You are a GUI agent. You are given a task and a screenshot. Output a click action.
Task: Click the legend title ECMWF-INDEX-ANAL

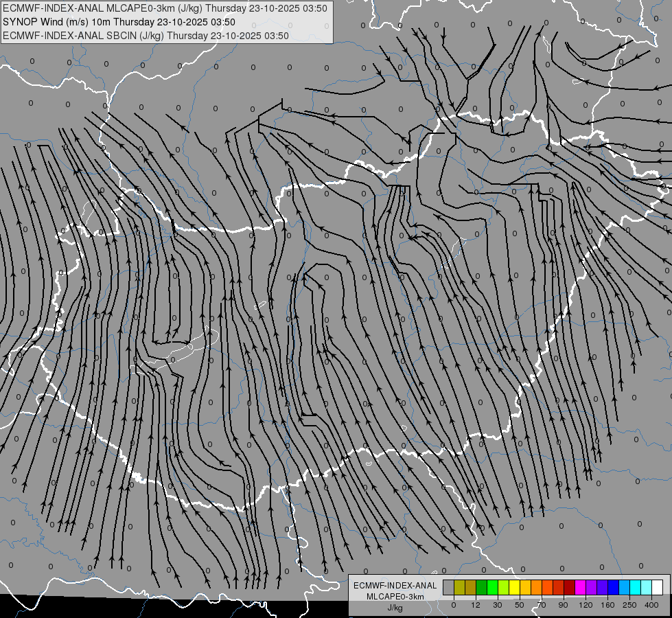(395, 586)
